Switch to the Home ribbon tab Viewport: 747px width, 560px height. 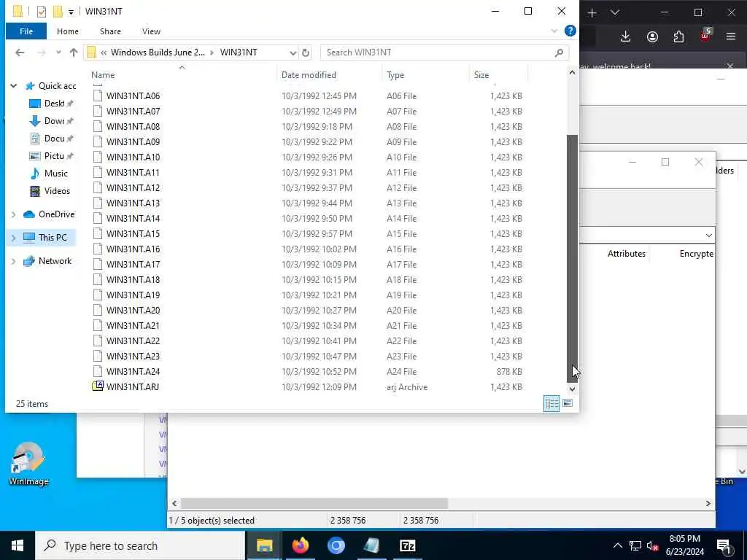point(68,31)
